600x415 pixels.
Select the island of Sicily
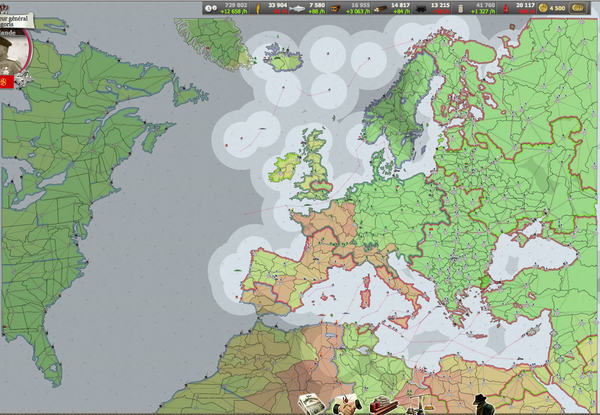pyautogui.click(x=402, y=321)
